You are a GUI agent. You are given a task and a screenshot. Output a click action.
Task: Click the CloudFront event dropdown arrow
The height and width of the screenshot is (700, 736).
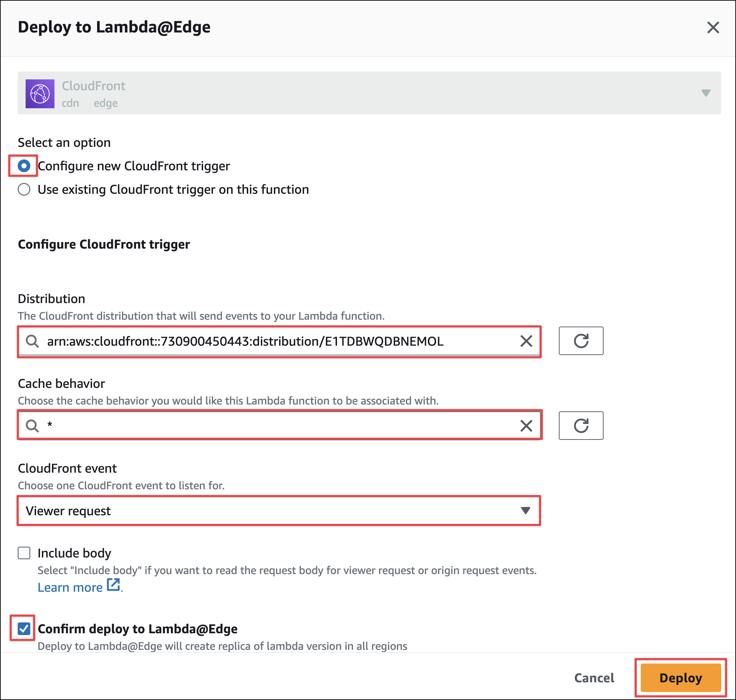click(x=525, y=511)
